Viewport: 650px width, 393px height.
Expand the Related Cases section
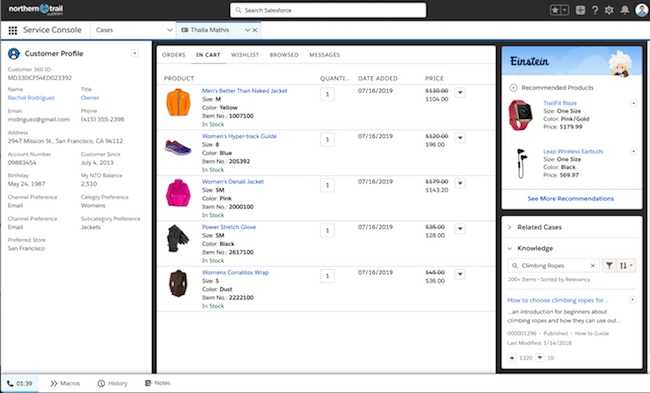coord(510,227)
